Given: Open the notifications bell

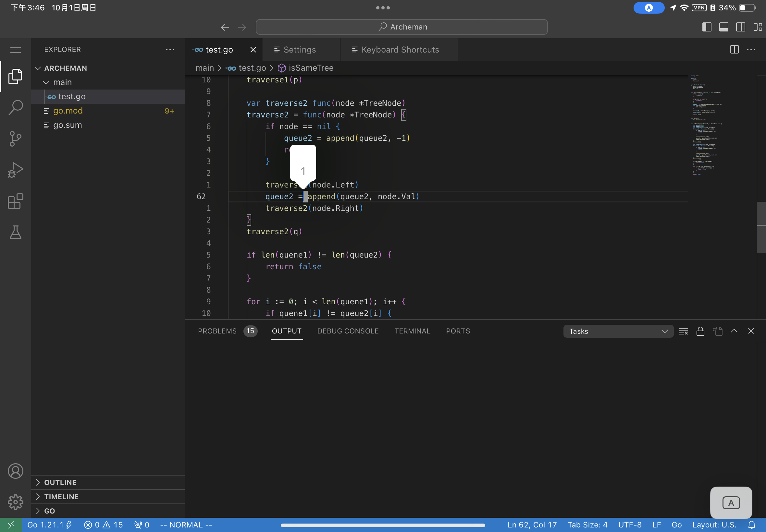Looking at the screenshot, I should tap(752, 525).
